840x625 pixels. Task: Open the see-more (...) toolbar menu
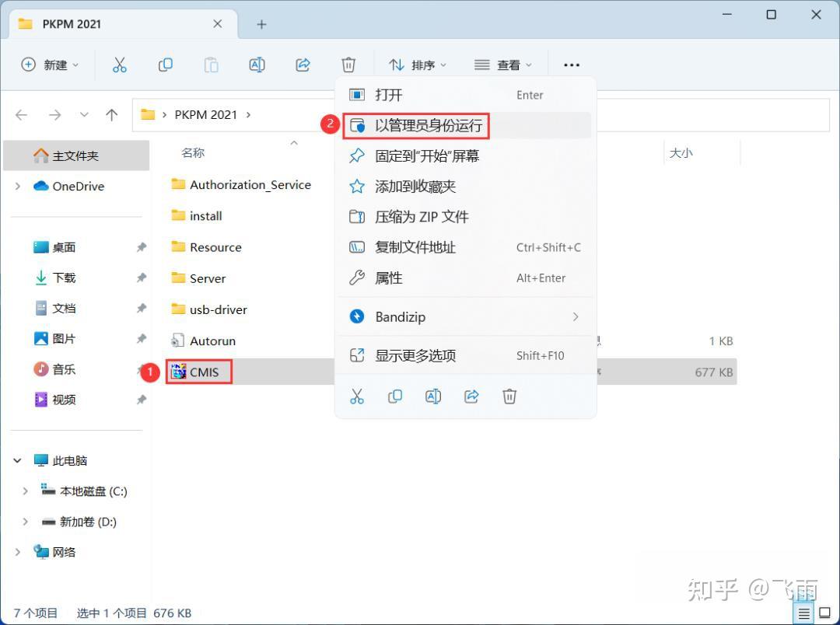[x=572, y=65]
